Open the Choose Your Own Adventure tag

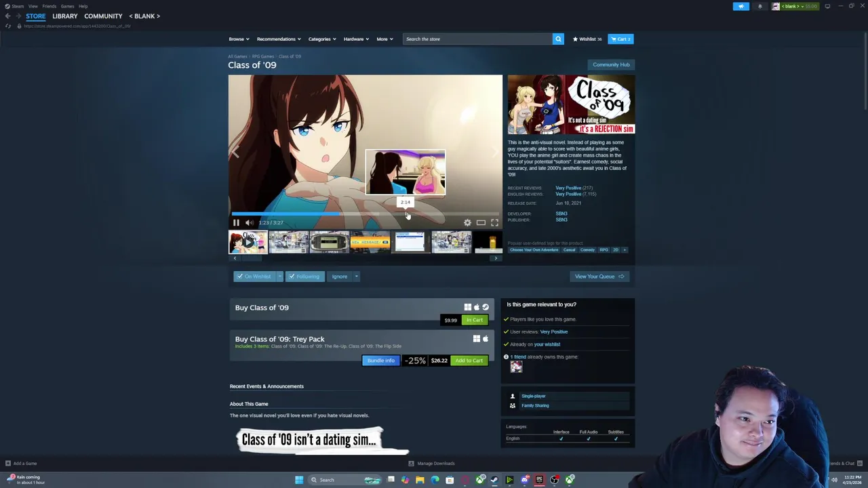pos(534,249)
